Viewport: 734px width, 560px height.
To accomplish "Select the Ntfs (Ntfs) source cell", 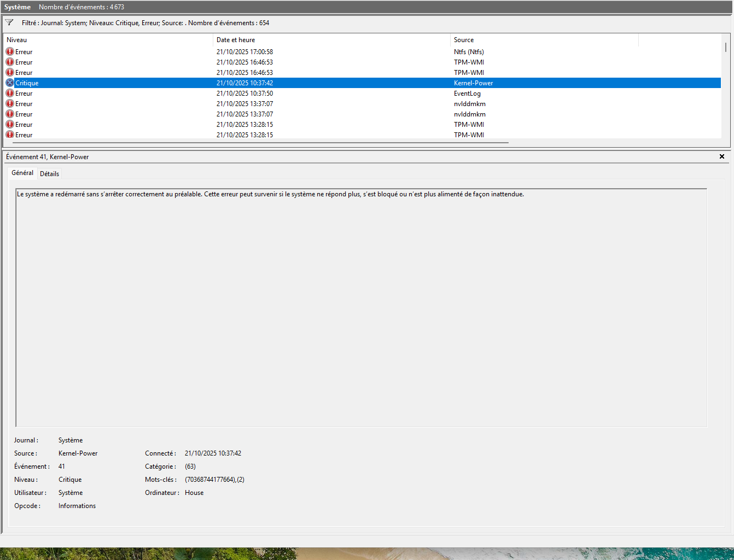I will coord(469,52).
